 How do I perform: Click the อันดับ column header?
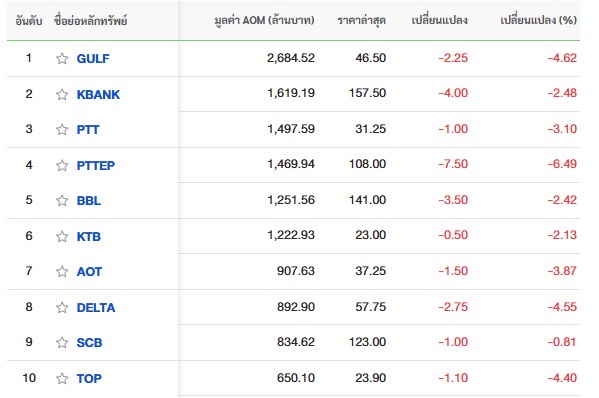pyautogui.click(x=29, y=21)
